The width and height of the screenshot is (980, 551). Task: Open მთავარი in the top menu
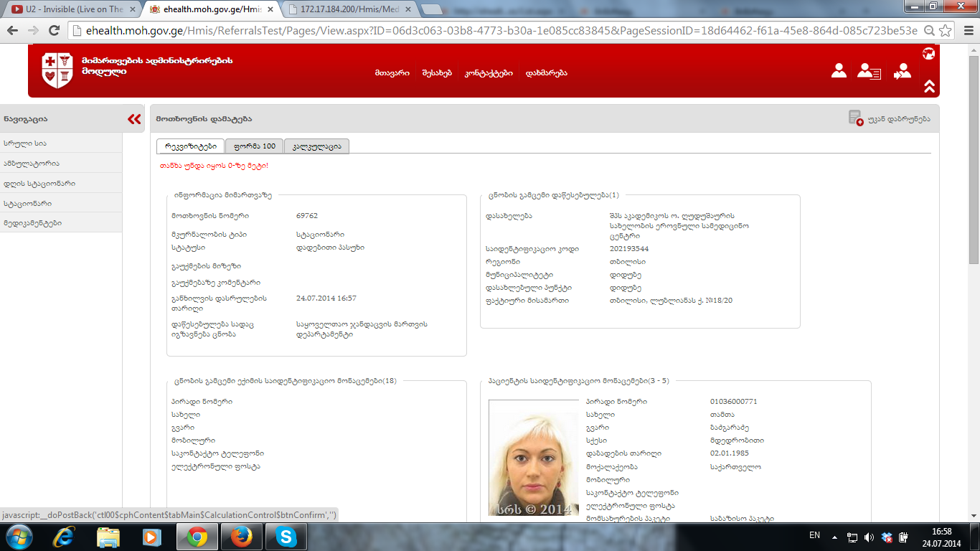[392, 73]
